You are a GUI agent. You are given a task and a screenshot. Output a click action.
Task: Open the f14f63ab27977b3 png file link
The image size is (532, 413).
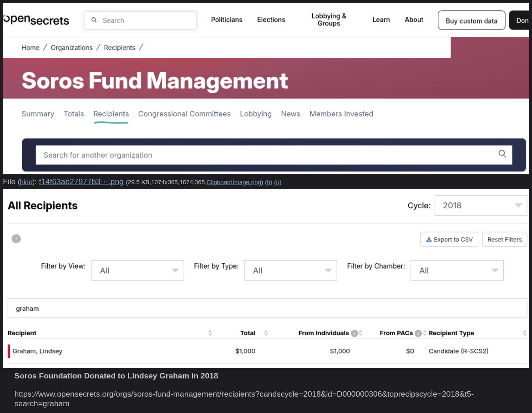pyautogui.click(x=81, y=182)
